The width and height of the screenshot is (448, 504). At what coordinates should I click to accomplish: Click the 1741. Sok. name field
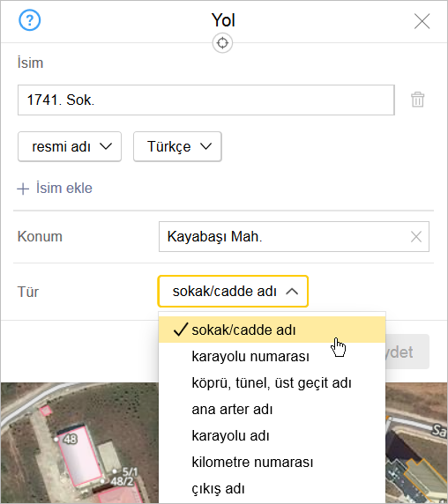(x=206, y=100)
